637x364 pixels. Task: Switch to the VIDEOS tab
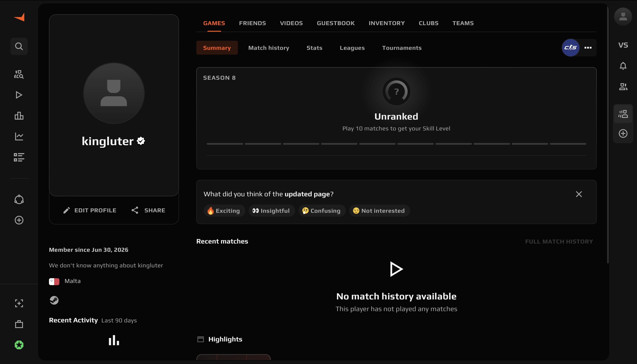tap(291, 23)
